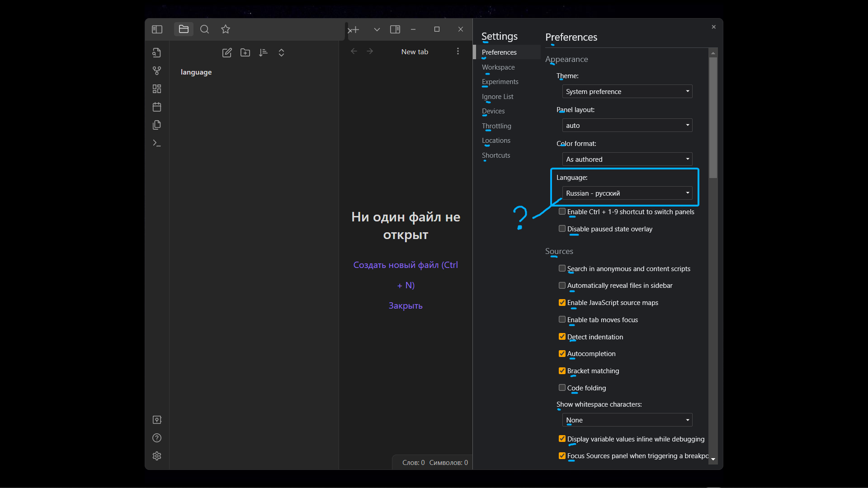868x488 pixels.
Task: Create a new folder with the folder-plus icon
Action: tap(245, 53)
